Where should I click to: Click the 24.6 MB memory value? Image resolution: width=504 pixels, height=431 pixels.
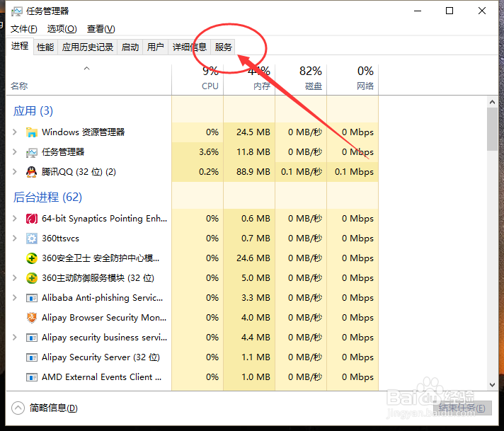[x=253, y=258]
